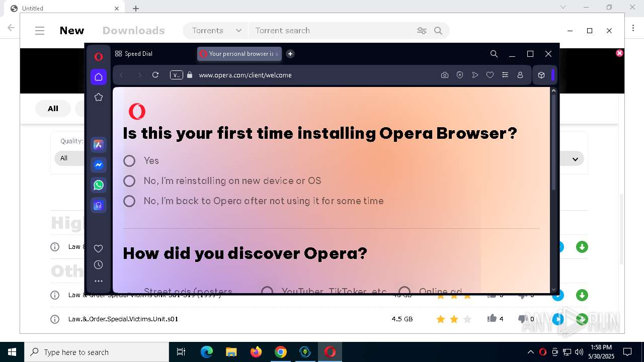
Task: Open the Opera account profile icon
Action: [520, 75]
